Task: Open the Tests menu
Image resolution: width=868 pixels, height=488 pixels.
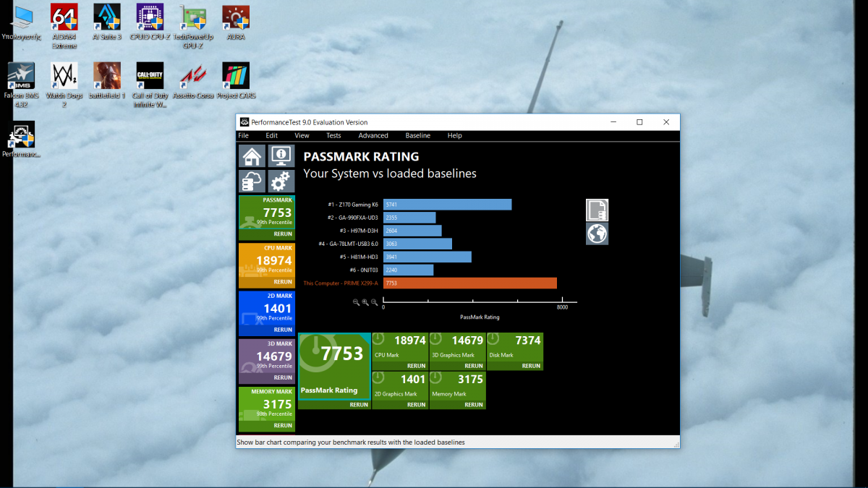Action: coord(333,135)
